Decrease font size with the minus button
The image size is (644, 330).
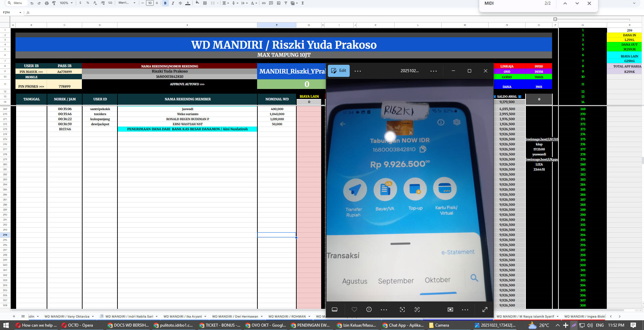[x=143, y=3]
